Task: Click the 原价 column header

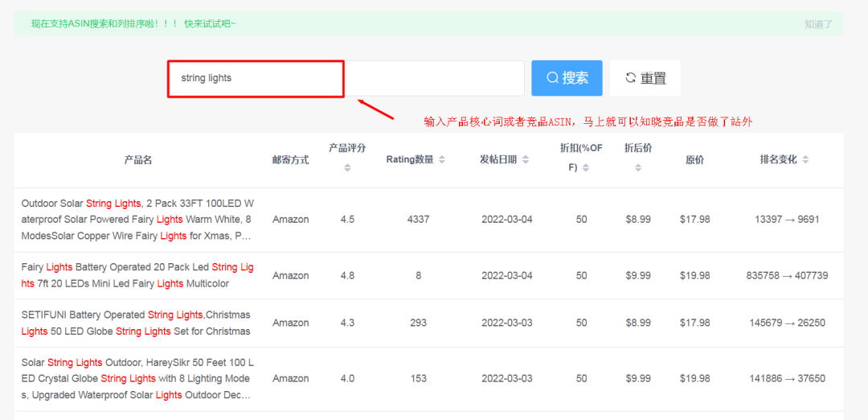Action: (694, 160)
